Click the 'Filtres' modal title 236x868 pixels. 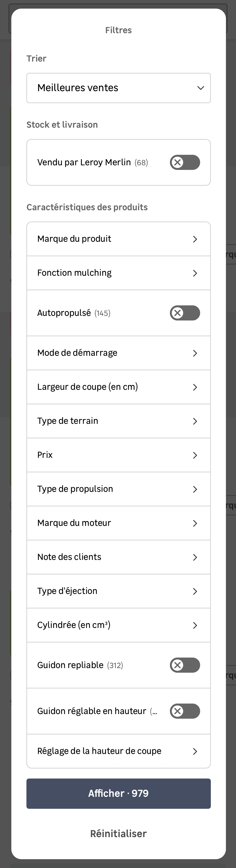pyautogui.click(x=118, y=30)
